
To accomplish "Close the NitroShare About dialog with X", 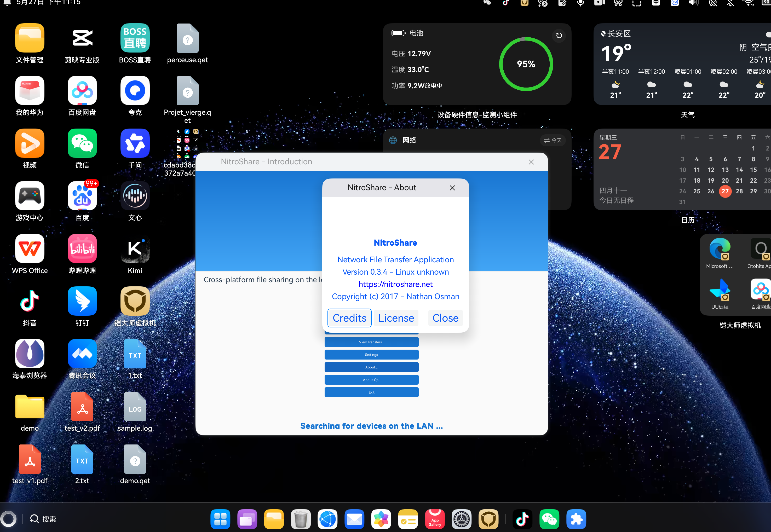I will pos(452,188).
